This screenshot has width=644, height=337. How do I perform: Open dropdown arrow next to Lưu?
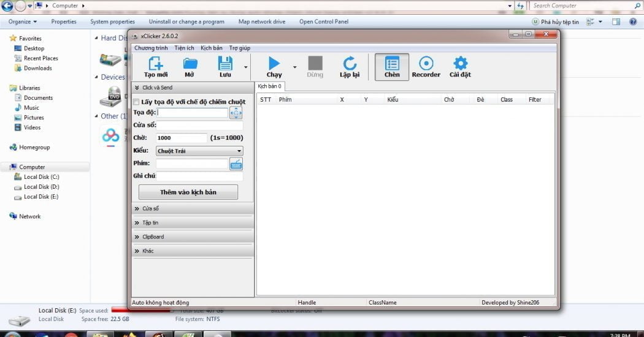pyautogui.click(x=245, y=67)
